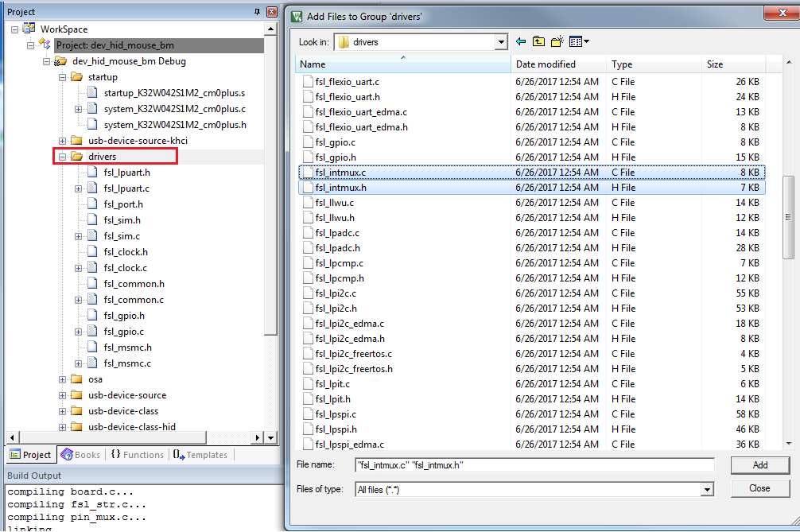800x532 pixels.
Task: Go back to the previous folder
Action: click(x=521, y=41)
